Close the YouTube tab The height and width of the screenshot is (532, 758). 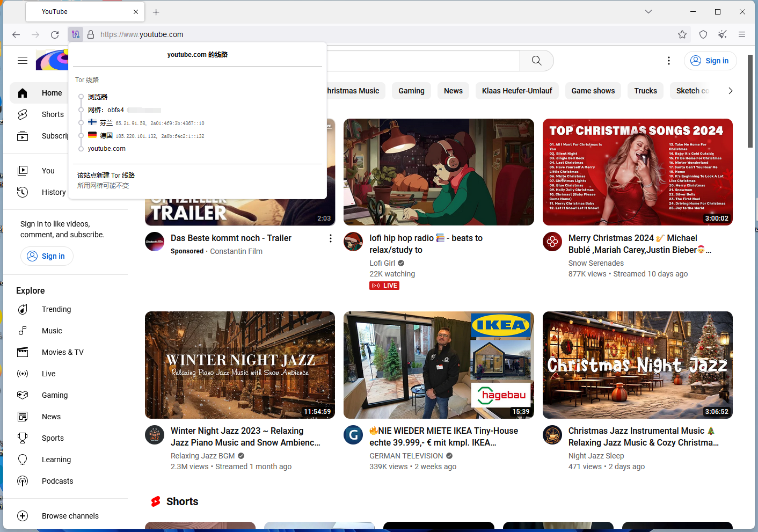tap(136, 12)
